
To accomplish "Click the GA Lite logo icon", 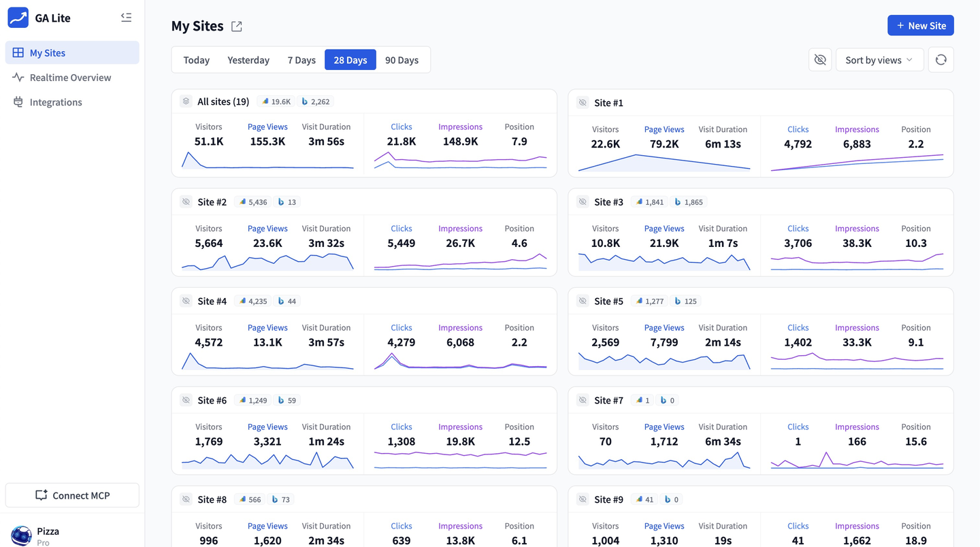I will (18, 18).
